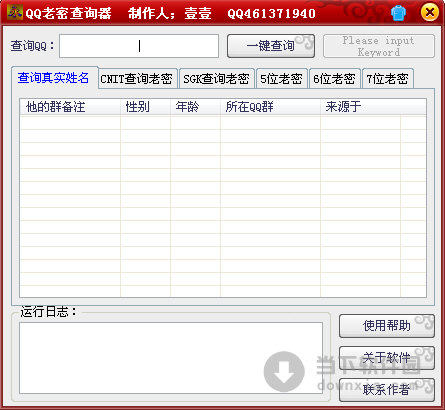Focus the 查询QQ input field
The width and height of the screenshot is (445, 410).
point(139,46)
